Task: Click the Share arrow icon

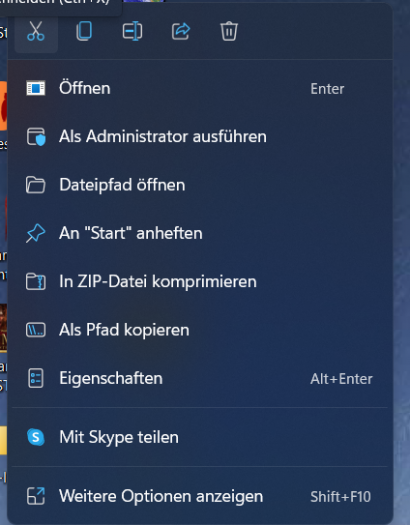Action: (181, 31)
